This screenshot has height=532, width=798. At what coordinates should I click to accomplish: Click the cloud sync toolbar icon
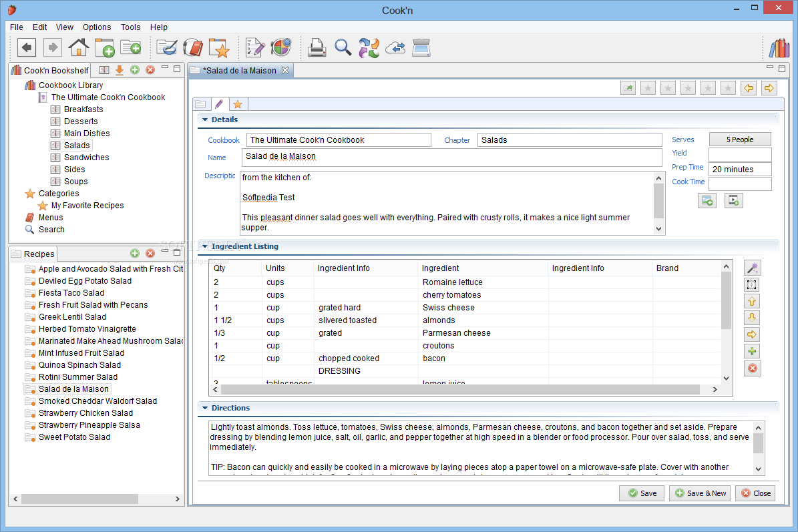395,48
